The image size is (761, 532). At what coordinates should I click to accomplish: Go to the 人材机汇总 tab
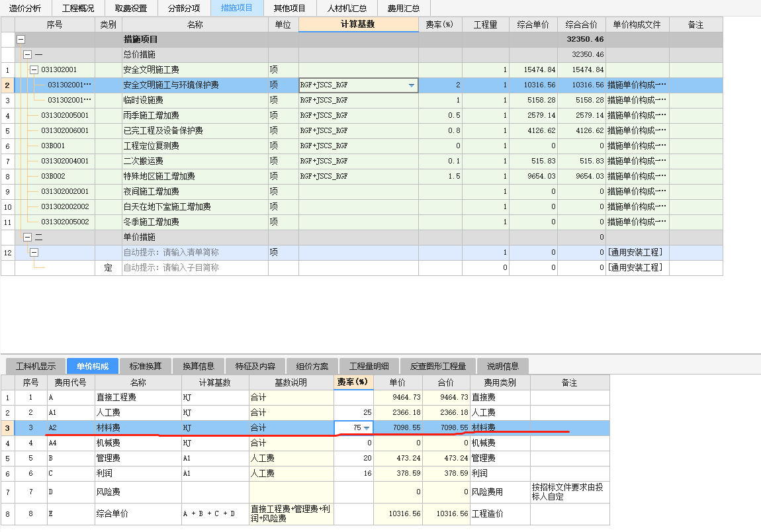[347, 8]
